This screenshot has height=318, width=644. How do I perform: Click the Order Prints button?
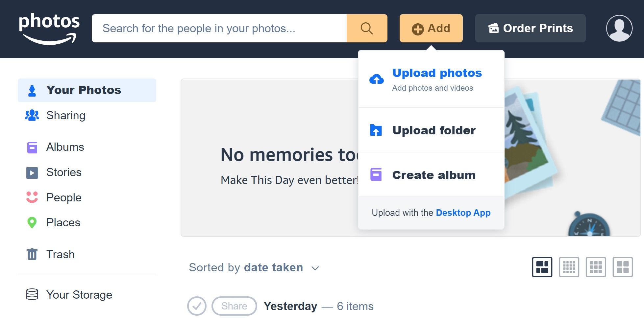coord(530,28)
